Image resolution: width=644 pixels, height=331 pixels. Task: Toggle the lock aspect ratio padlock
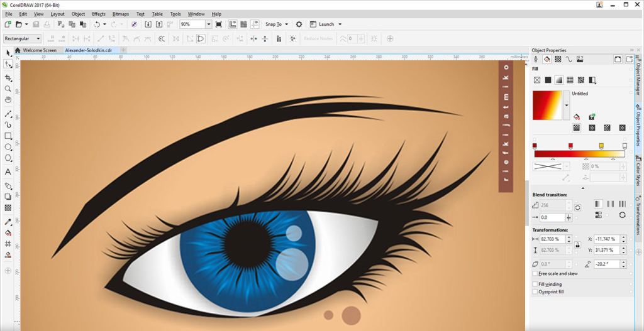[x=577, y=244]
